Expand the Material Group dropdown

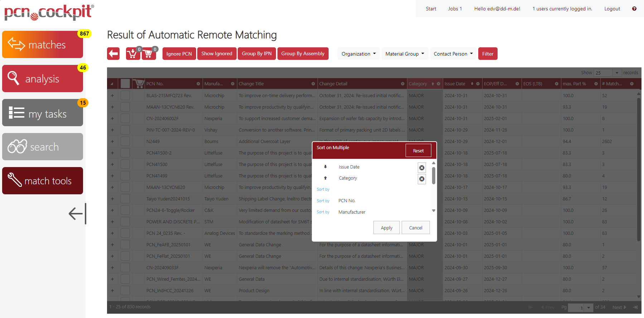coord(405,54)
